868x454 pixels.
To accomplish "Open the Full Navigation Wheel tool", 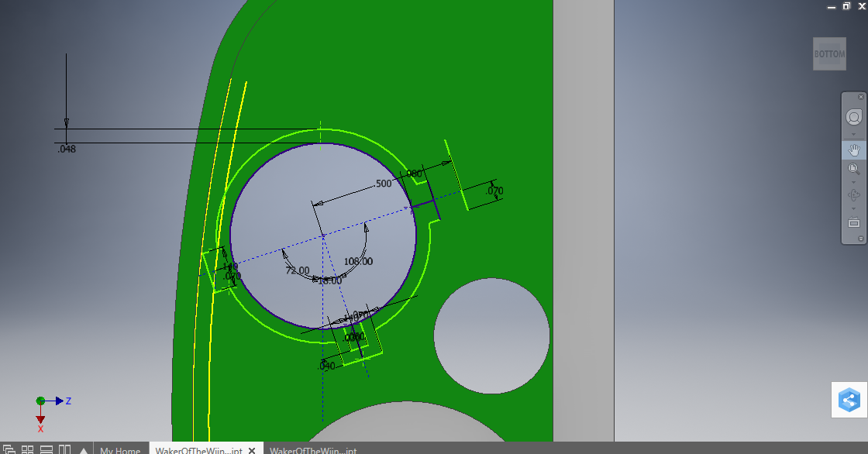I will tap(853, 118).
